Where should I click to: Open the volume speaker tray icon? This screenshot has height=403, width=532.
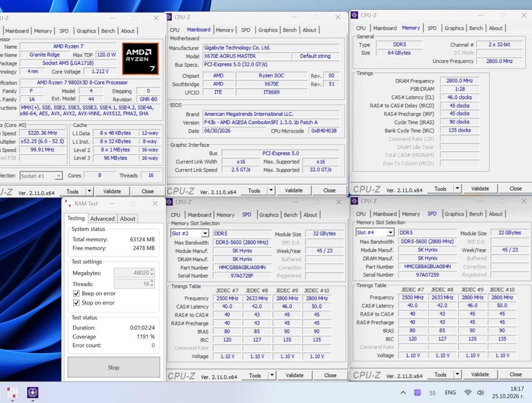pyautogui.click(x=481, y=393)
